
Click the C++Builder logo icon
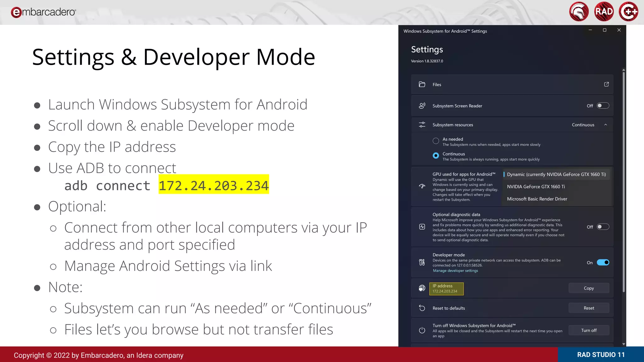click(629, 12)
